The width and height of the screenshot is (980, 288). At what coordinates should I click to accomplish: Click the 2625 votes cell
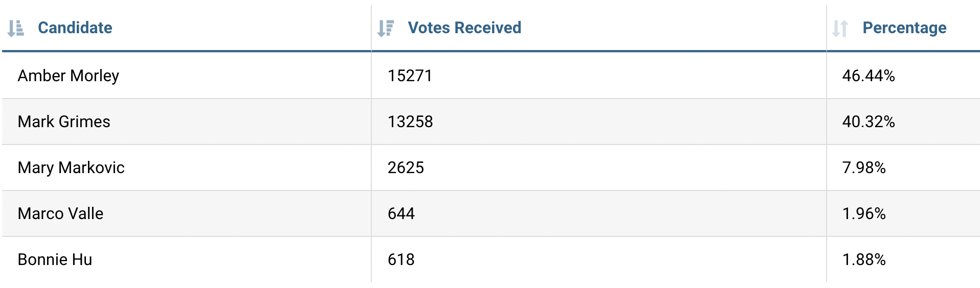pos(406,167)
